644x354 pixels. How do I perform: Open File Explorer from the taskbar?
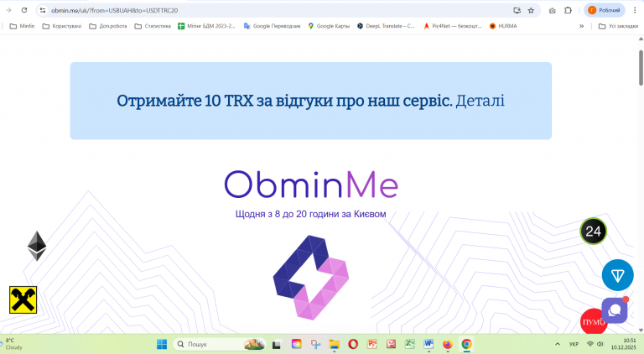(335, 344)
